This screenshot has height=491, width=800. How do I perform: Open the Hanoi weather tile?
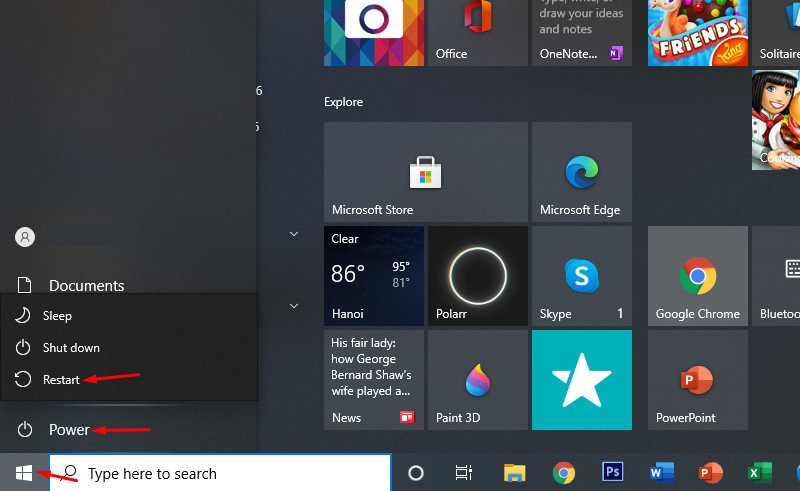[373, 275]
